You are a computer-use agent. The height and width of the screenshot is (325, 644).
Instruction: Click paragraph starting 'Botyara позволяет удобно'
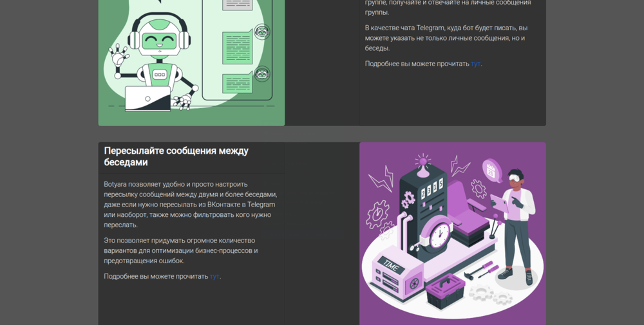tap(191, 205)
